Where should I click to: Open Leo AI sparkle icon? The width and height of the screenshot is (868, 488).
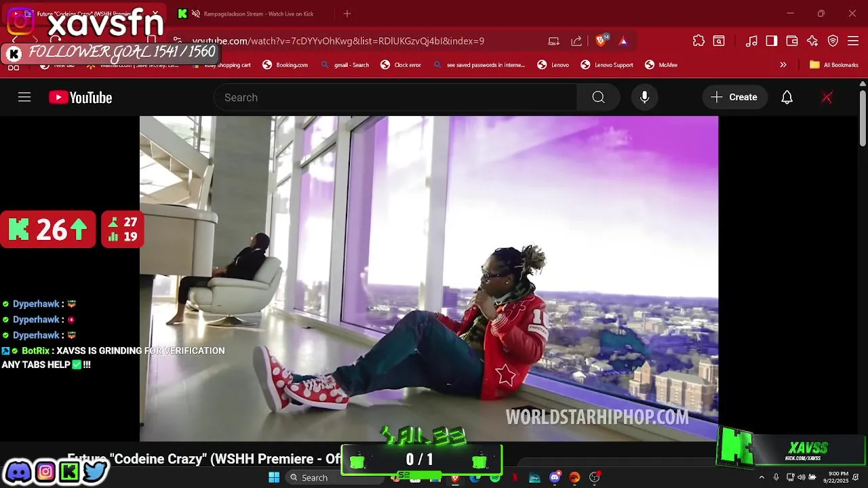[x=812, y=41]
